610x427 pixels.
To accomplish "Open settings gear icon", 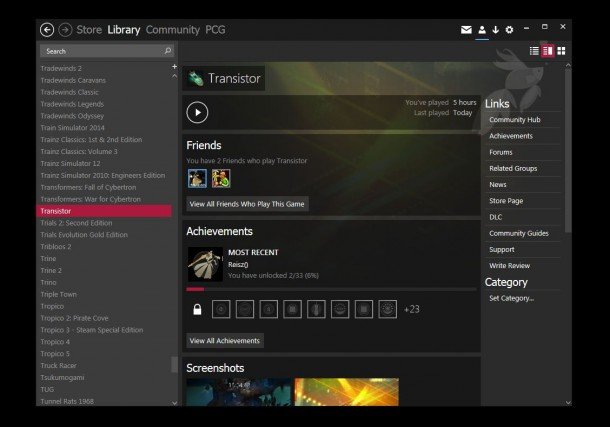I will pyautogui.click(x=509, y=30).
